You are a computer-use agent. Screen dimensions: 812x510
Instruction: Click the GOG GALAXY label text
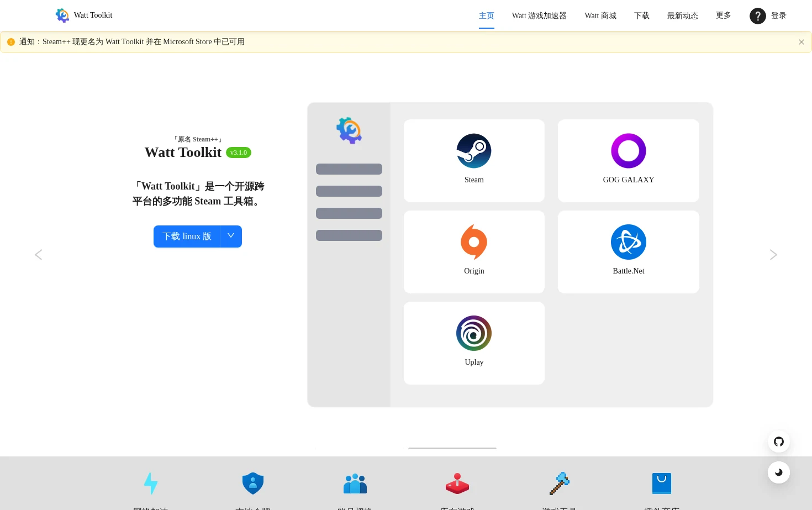pyautogui.click(x=629, y=180)
